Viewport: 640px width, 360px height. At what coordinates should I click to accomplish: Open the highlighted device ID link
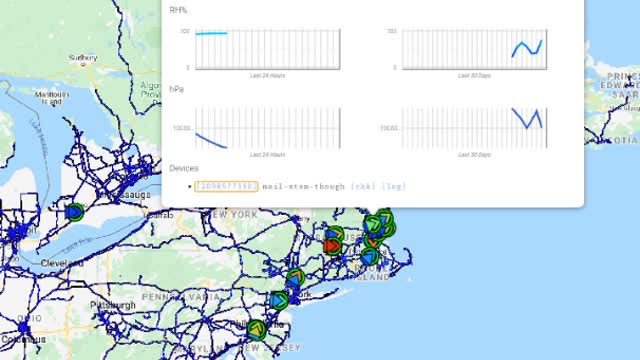pos(226,187)
